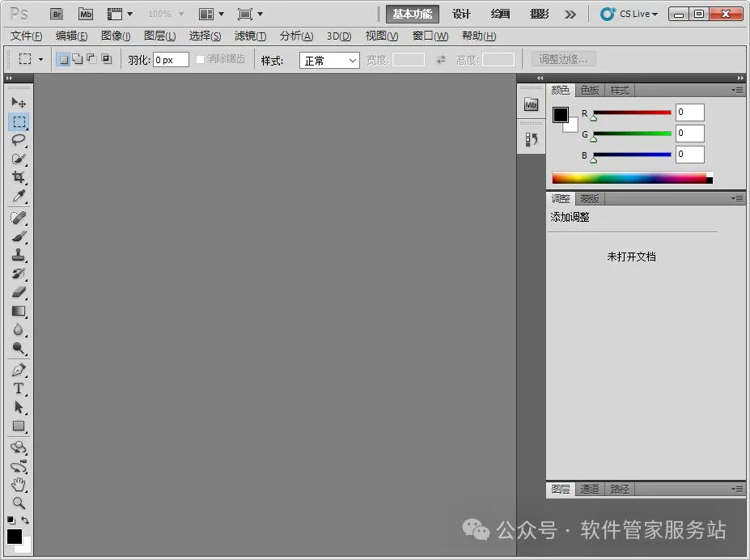The width and height of the screenshot is (750, 560).
Task: Select the 基本功能 workspace
Action: (413, 15)
